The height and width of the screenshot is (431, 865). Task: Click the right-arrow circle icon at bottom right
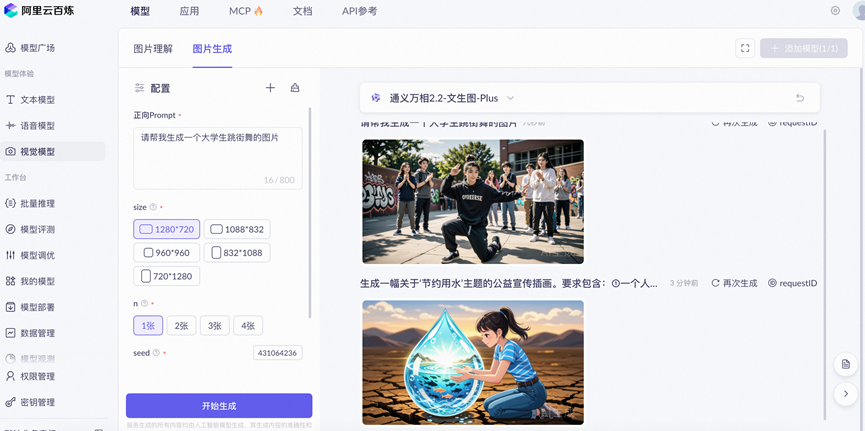845,394
